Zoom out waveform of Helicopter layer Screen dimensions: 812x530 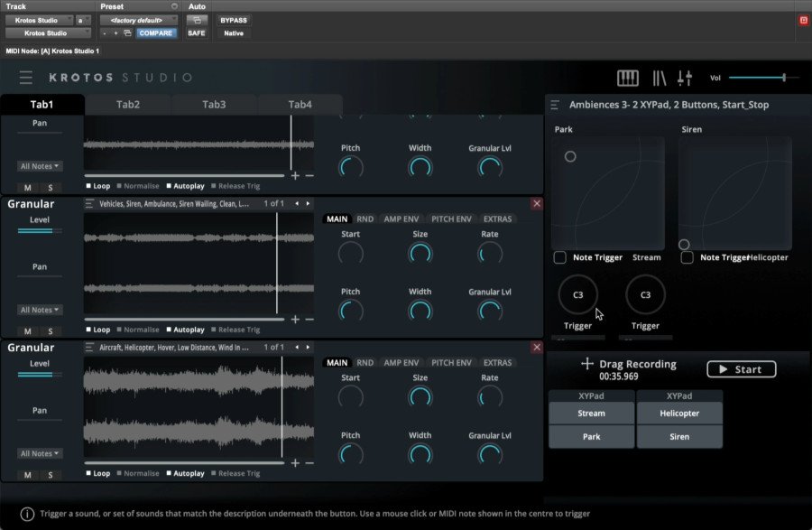click(309, 463)
